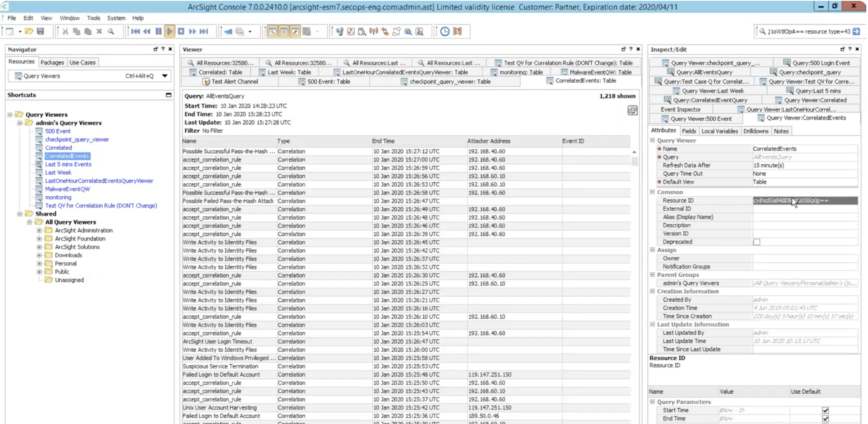This screenshot has height=424, width=868.
Task: Open the Query Viewers resource dropdown
Action: (165, 76)
